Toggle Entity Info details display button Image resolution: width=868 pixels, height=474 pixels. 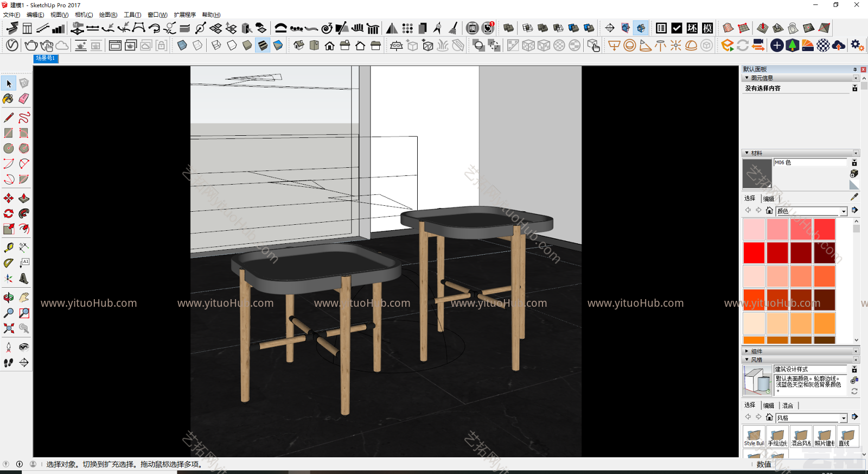tap(854, 88)
